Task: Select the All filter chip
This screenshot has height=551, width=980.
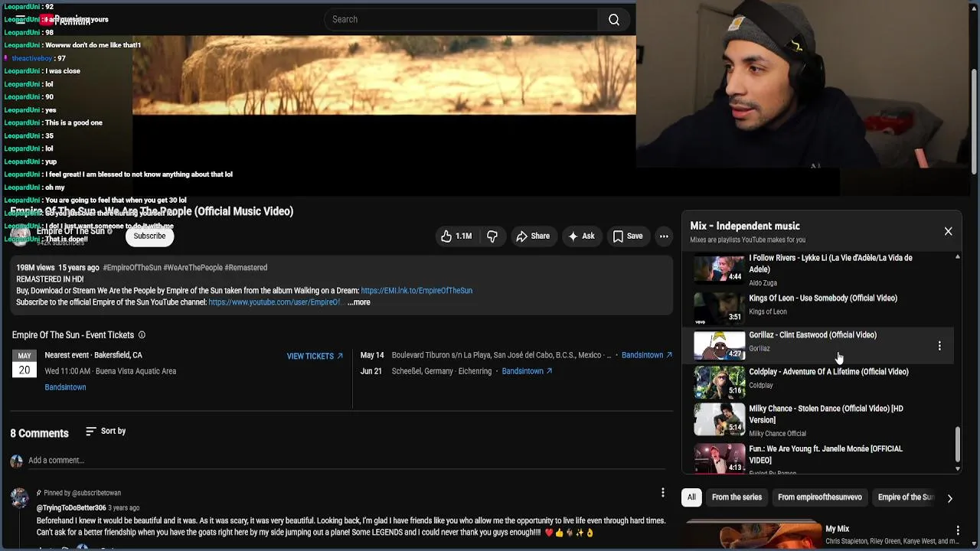Action: [691, 497]
